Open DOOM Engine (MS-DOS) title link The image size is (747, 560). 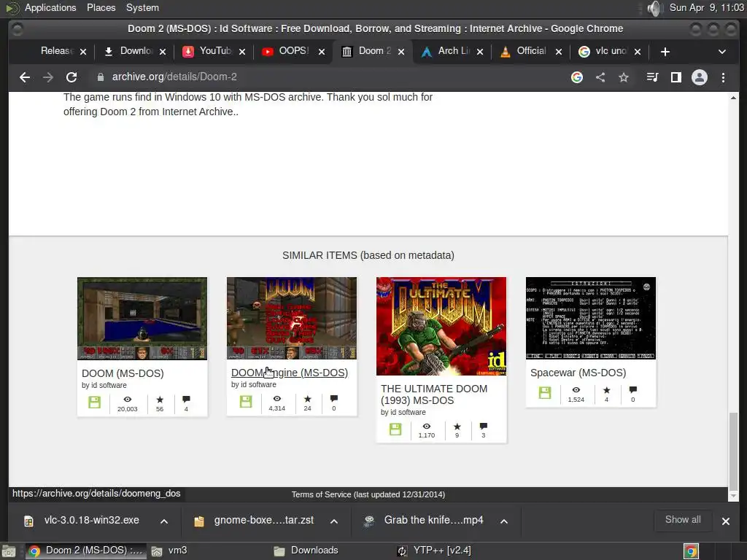coord(289,373)
